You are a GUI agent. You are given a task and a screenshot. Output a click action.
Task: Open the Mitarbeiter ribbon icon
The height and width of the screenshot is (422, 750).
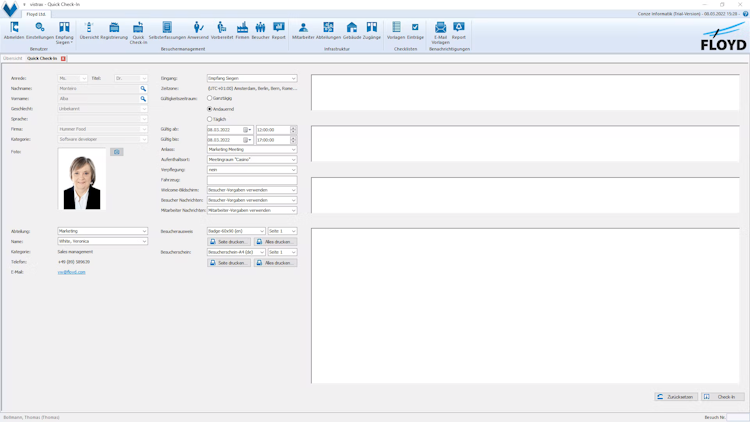[303, 30]
